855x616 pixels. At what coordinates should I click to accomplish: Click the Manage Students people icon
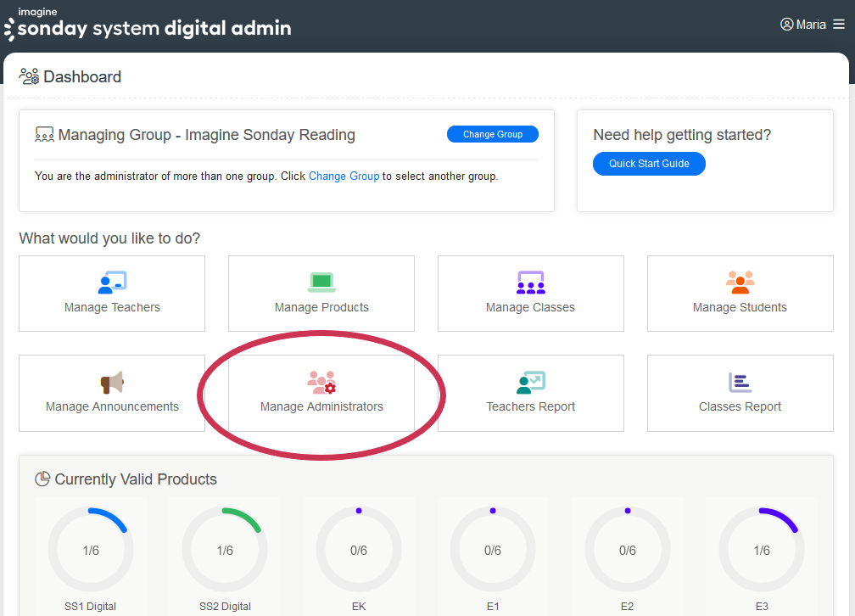(740, 282)
